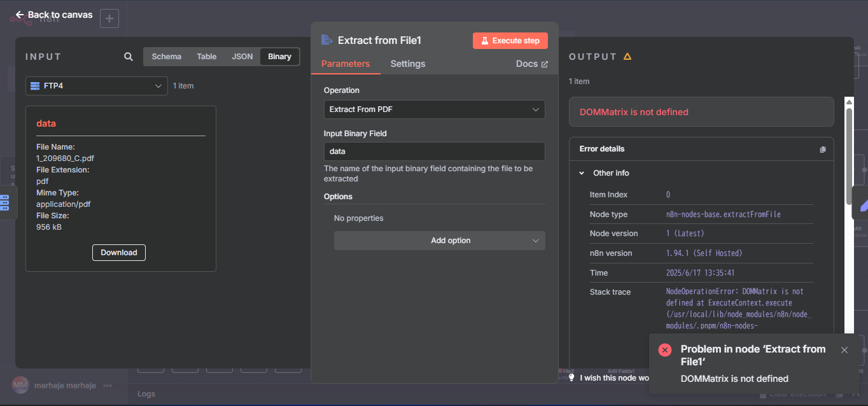868x406 pixels.
Task: Open the Settings tab
Action: coord(408,64)
